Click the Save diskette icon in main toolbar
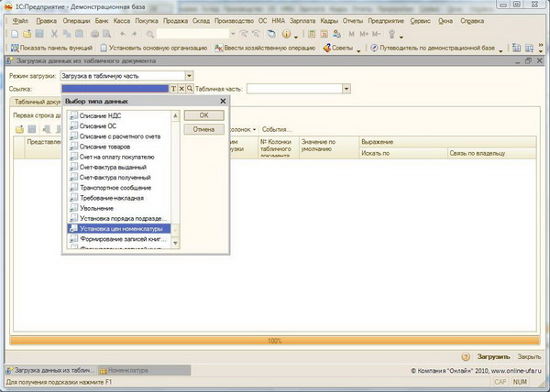The height and width of the screenshot is (392, 550). coord(39,34)
